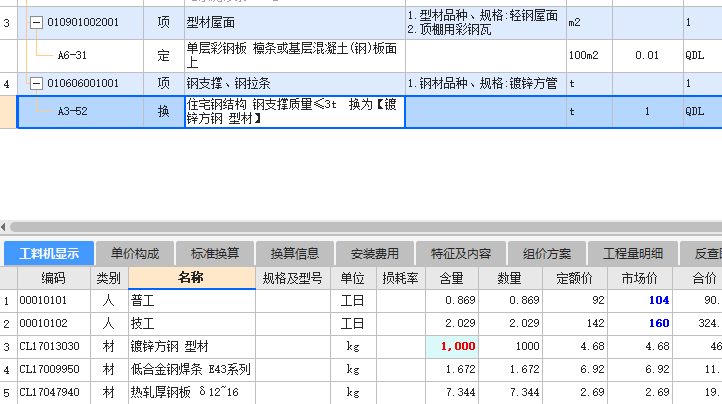Click the 0.01 quantity cell

[647, 55]
